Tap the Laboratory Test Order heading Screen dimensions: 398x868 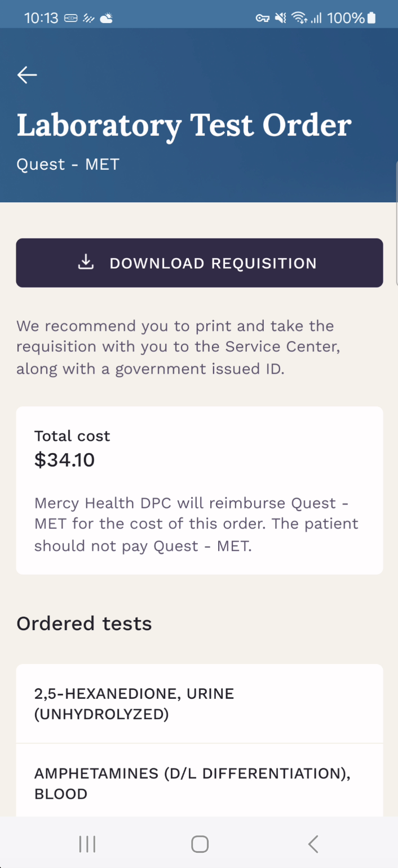click(184, 125)
